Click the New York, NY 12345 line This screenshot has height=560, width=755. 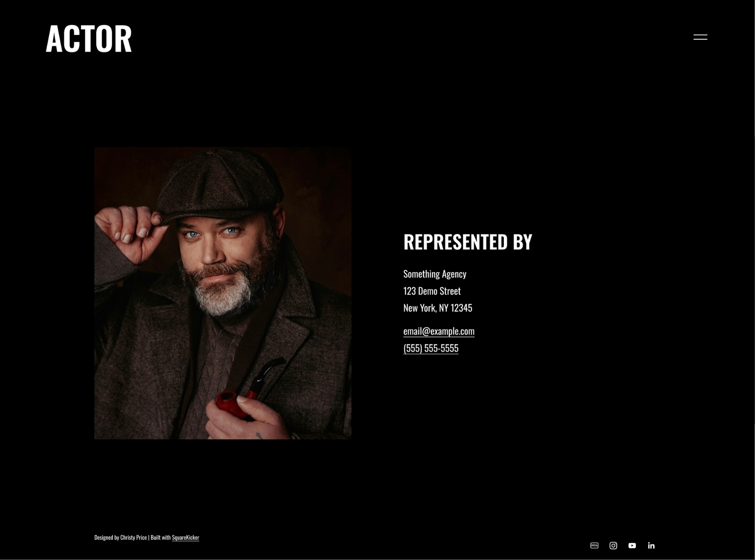pyautogui.click(x=438, y=308)
